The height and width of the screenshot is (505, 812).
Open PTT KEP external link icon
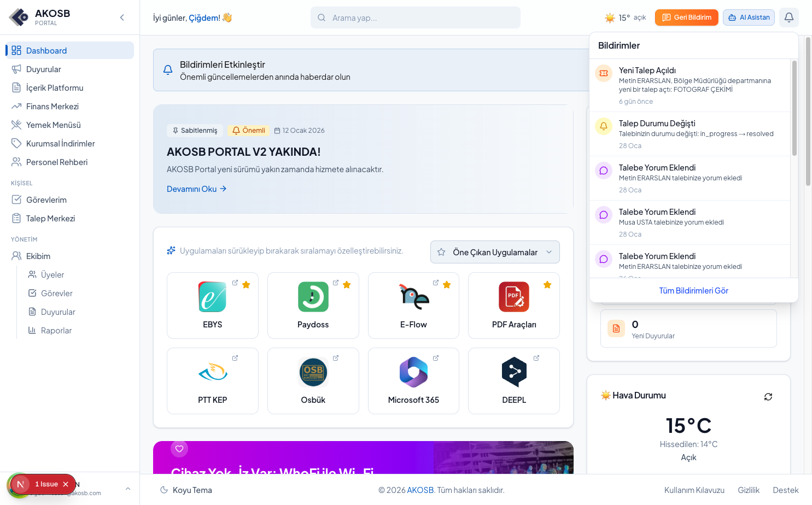235,358
